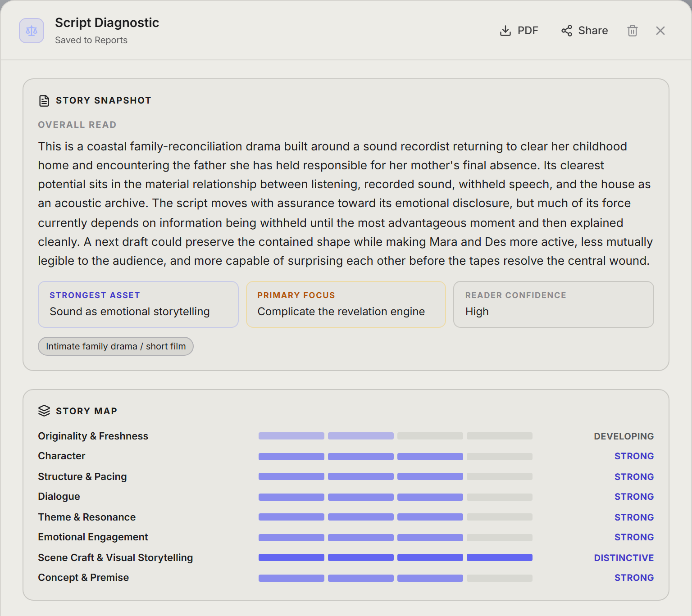Delete report using trash icon
Screen dimensions: 692x616
(x=633, y=31)
